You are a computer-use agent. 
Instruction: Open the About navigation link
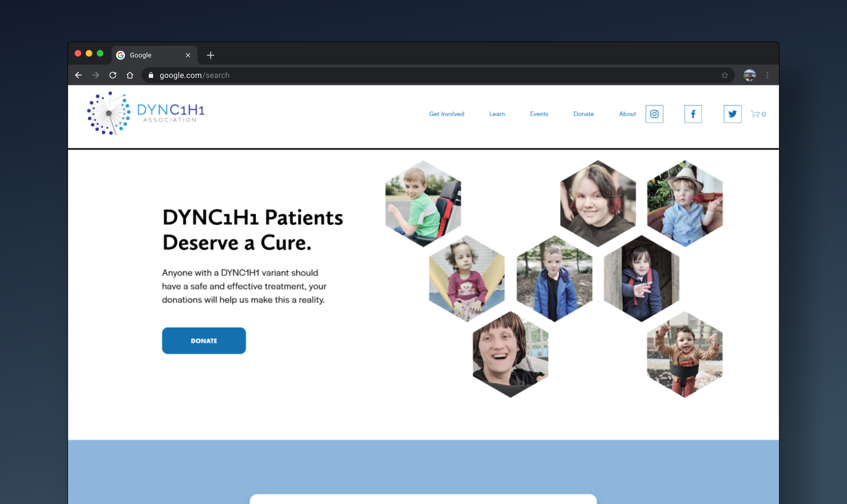point(627,114)
